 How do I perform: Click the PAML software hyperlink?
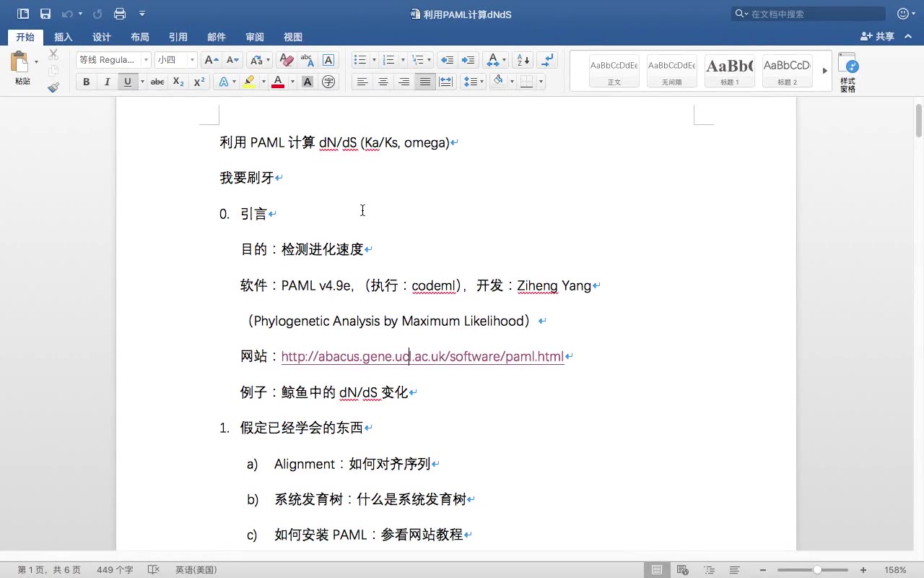click(x=422, y=356)
